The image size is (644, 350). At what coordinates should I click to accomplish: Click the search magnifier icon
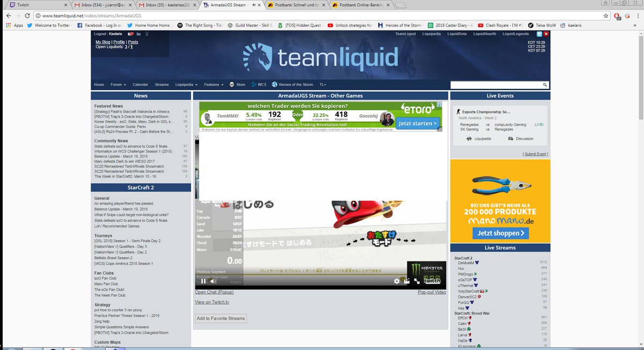click(545, 85)
